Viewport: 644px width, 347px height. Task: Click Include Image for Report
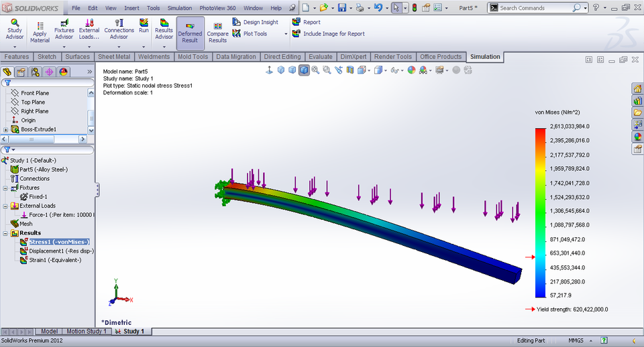pyautogui.click(x=329, y=33)
